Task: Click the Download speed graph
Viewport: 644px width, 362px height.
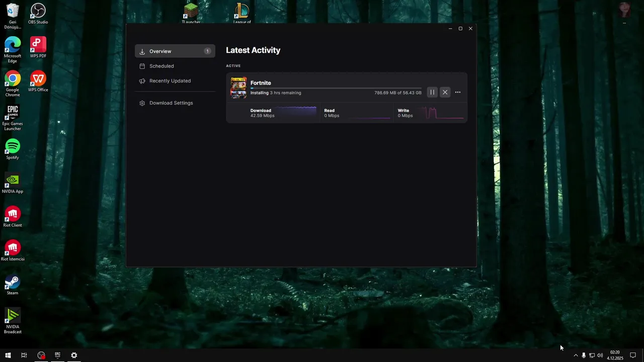Action: 296,113
